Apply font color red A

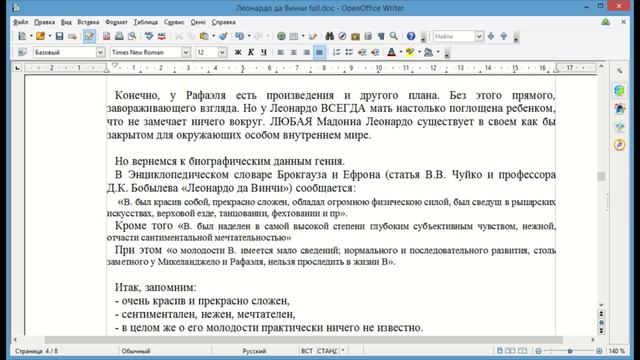click(391, 52)
